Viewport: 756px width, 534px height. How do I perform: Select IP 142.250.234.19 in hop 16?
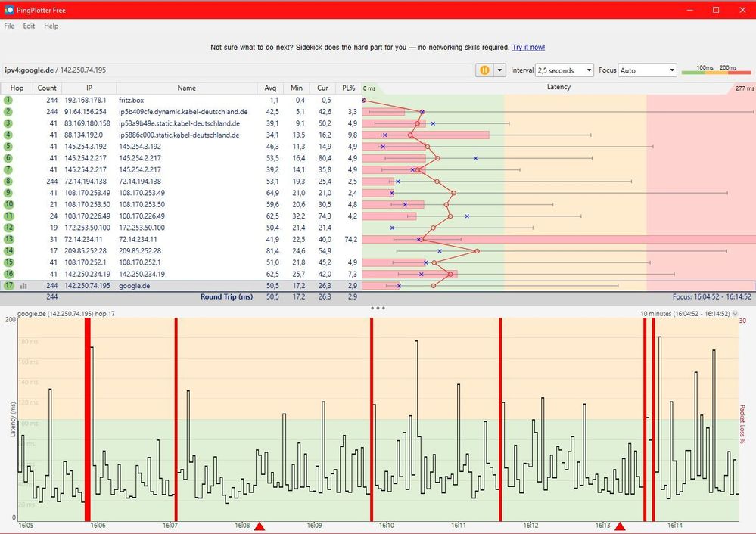pos(87,274)
